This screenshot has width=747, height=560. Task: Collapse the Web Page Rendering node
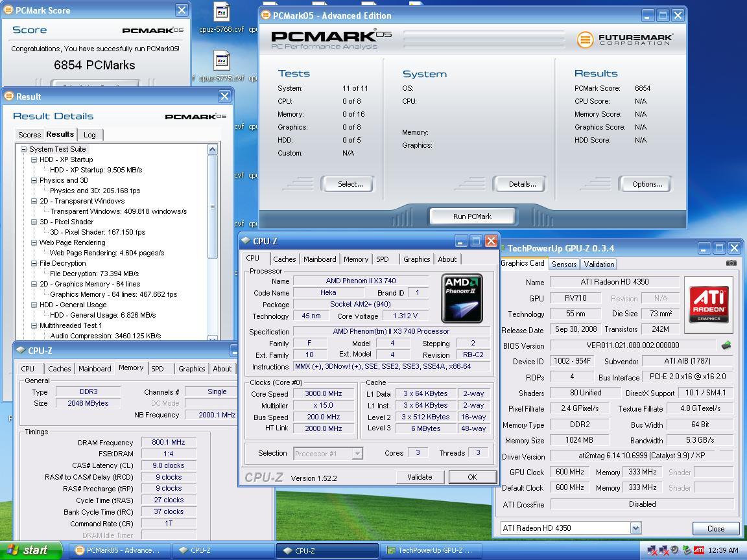[x=34, y=242]
